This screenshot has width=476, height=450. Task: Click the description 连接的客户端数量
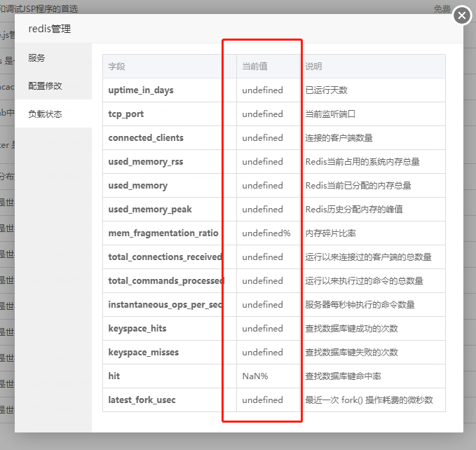(339, 138)
